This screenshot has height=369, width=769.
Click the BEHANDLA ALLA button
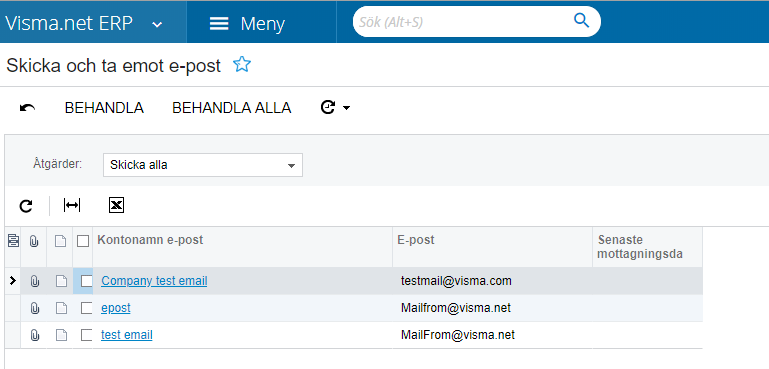[231, 107]
